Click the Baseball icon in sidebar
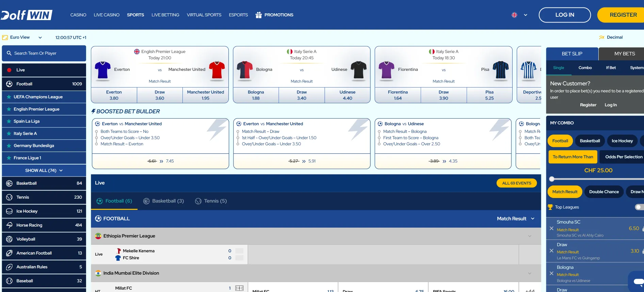Viewport: 644px width, 292px height. (9, 281)
